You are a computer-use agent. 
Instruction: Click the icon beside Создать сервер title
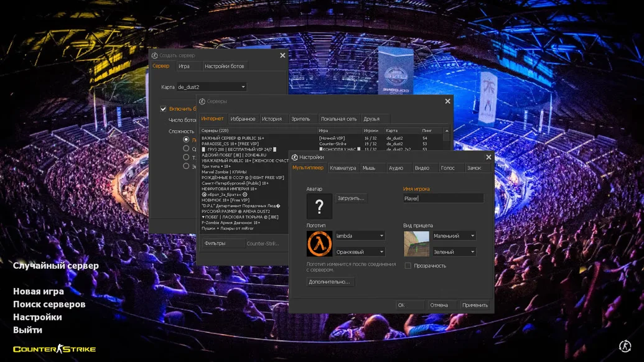click(154, 55)
